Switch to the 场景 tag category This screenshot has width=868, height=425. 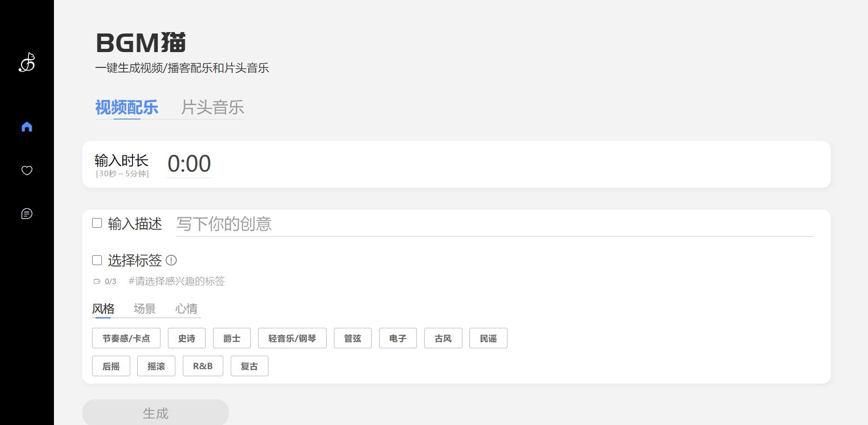(x=144, y=308)
